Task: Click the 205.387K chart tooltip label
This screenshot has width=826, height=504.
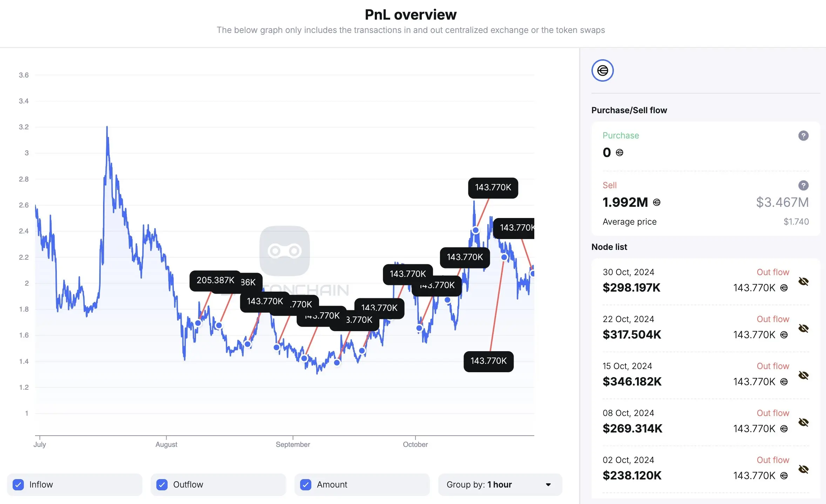Action: tap(215, 280)
